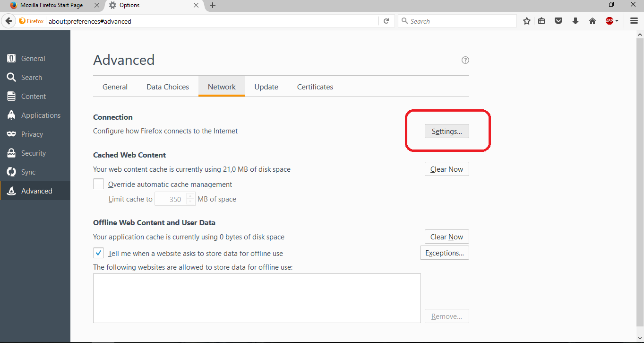Open the help question mark icon
The image size is (644, 343).
point(465,60)
